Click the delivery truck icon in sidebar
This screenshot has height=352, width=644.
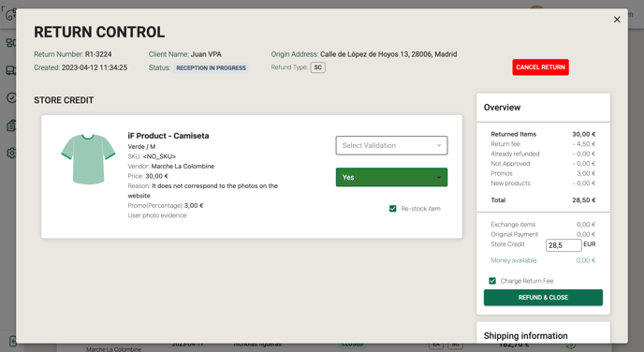(10, 70)
